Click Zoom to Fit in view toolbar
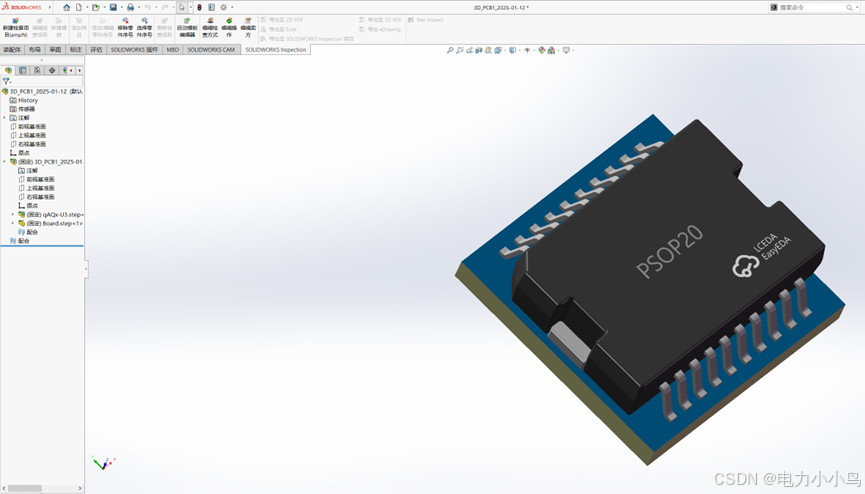 click(450, 50)
